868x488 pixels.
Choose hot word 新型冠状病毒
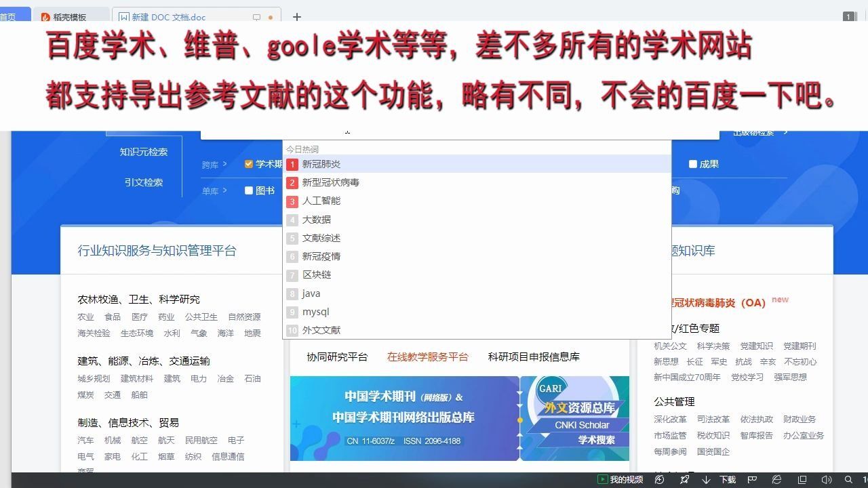[477, 182]
